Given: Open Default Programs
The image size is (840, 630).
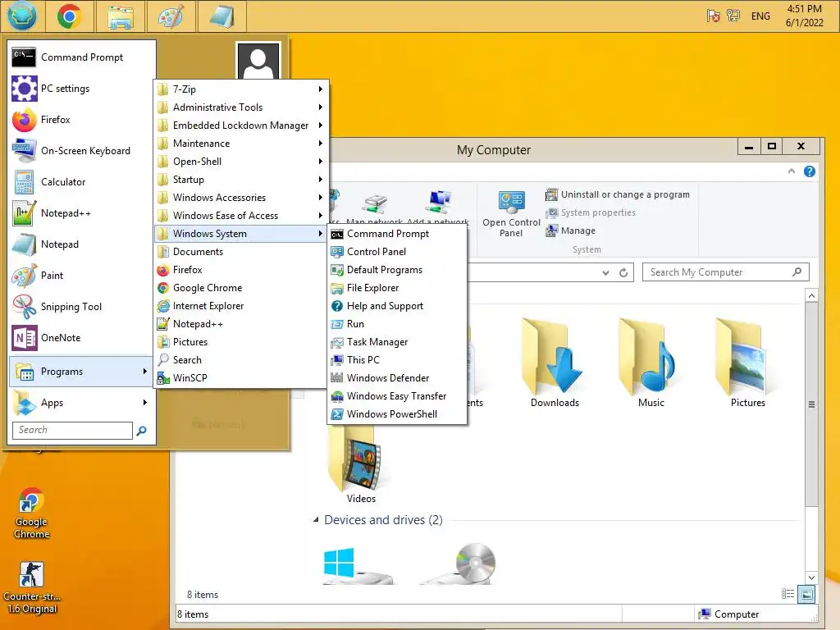Looking at the screenshot, I should coord(397,269).
